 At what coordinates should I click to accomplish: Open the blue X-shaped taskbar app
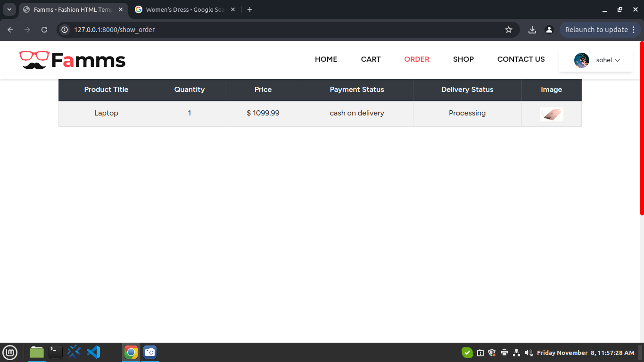(74, 352)
